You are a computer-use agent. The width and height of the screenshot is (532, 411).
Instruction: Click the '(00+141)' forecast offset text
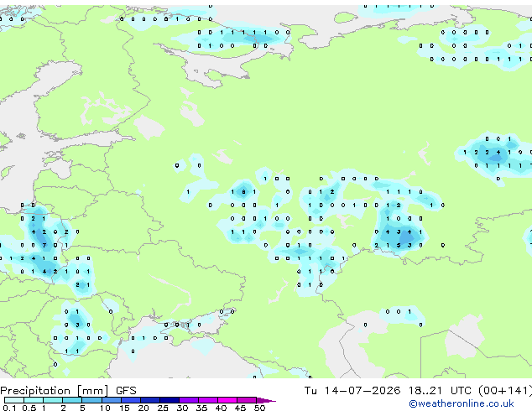point(505,391)
